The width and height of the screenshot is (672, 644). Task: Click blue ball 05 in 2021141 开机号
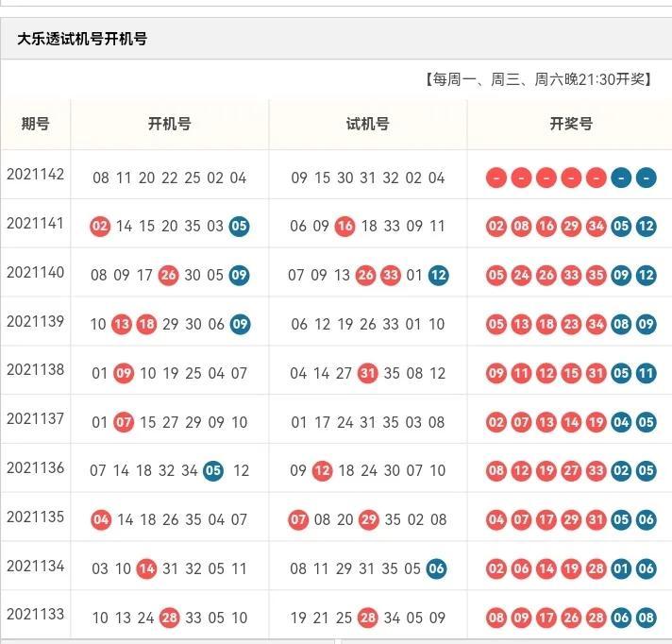click(x=239, y=226)
